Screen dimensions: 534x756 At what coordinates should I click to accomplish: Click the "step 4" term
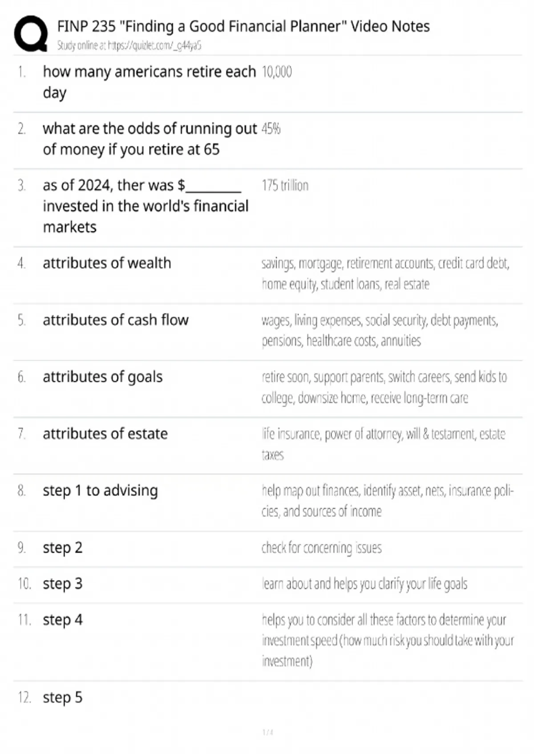(x=63, y=620)
